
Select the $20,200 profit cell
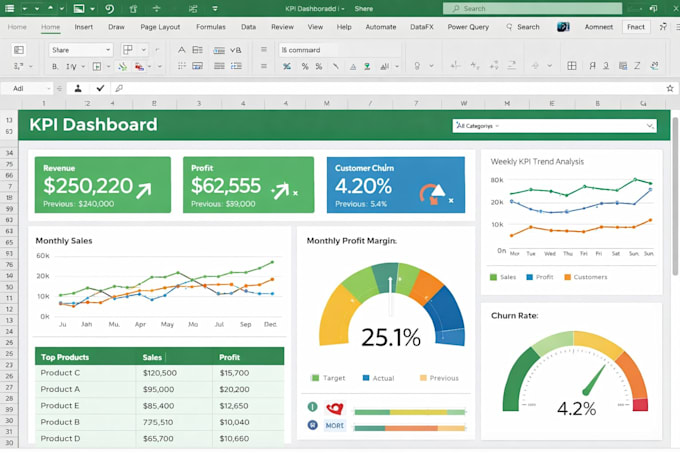point(248,389)
